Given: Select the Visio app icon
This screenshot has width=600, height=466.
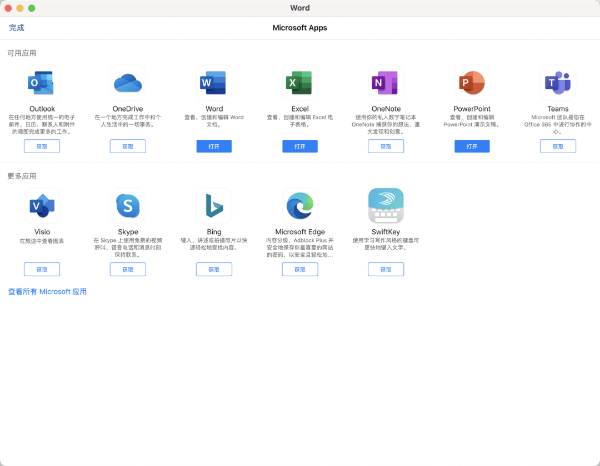Looking at the screenshot, I should pyautogui.click(x=42, y=206).
